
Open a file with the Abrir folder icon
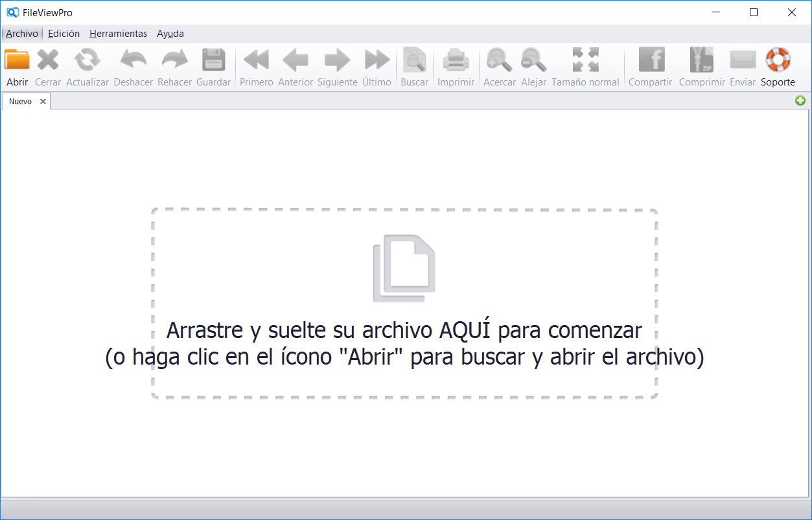pyautogui.click(x=17, y=60)
